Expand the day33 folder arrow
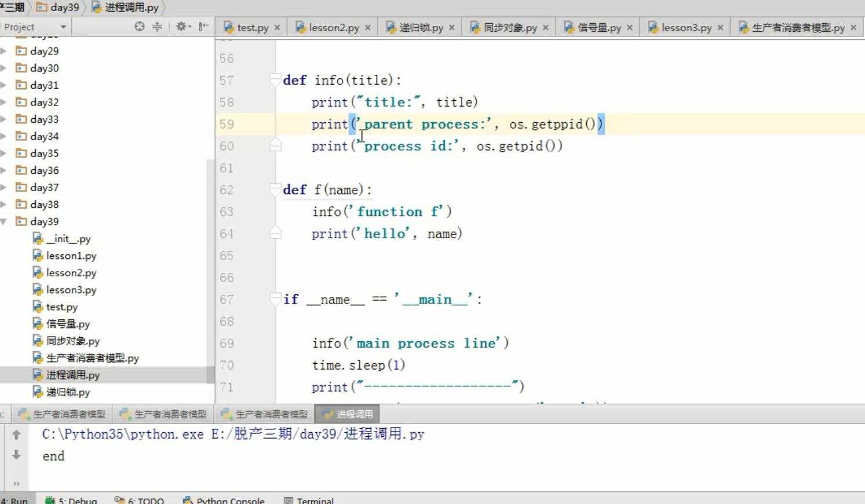Viewport: 865px width, 504px height. (x=3, y=119)
